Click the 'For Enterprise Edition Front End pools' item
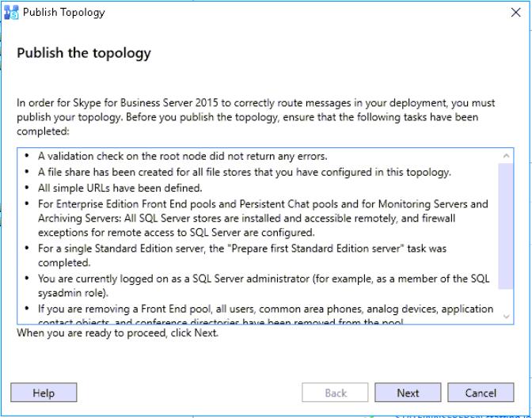This screenshot has width=532, height=418. pos(263,218)
